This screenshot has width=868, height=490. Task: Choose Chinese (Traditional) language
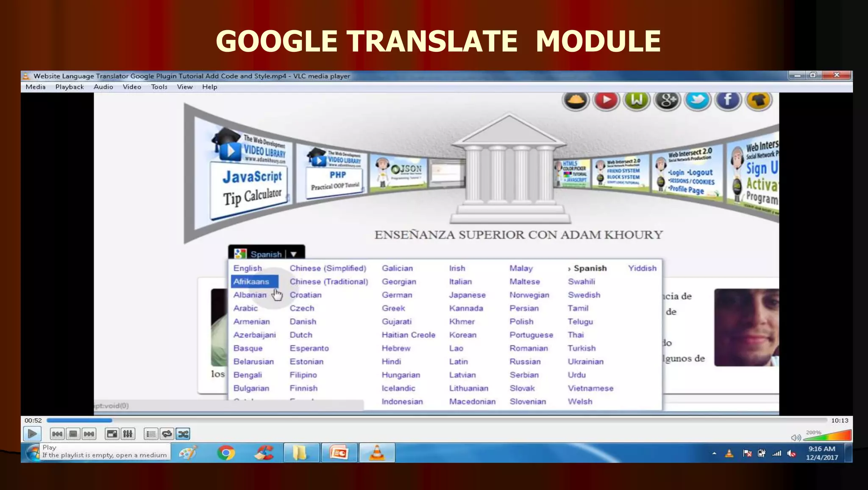pyautogui.click(x=329, y=281)
